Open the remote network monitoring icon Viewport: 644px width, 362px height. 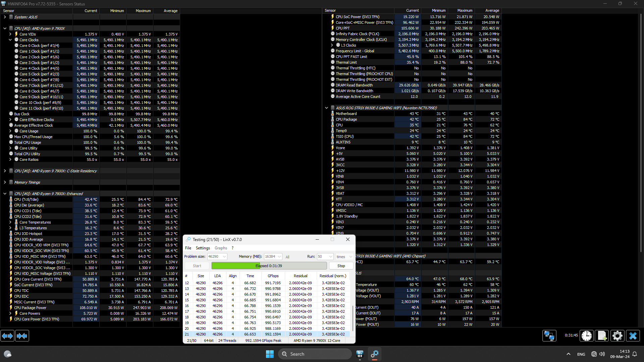tap(549, 336)
